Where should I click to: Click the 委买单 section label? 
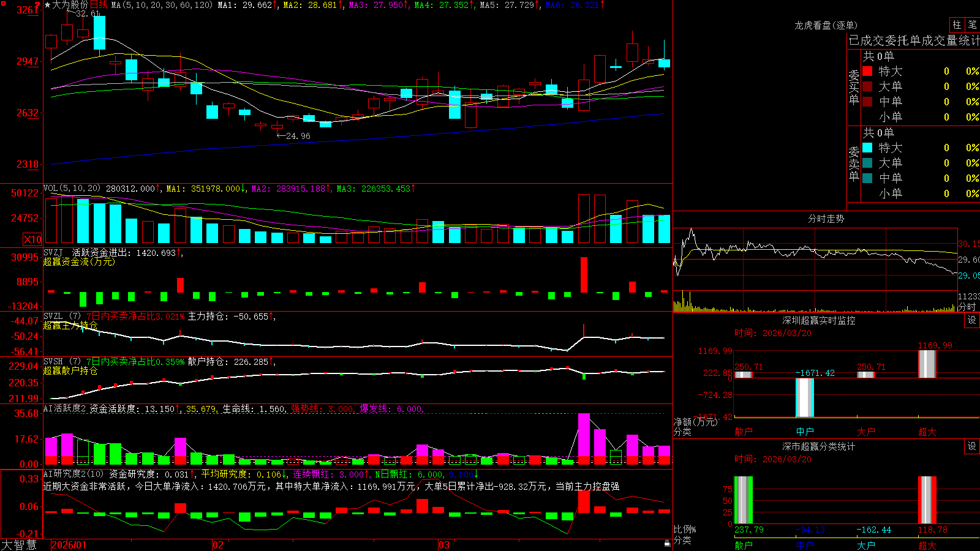(854, 88)
